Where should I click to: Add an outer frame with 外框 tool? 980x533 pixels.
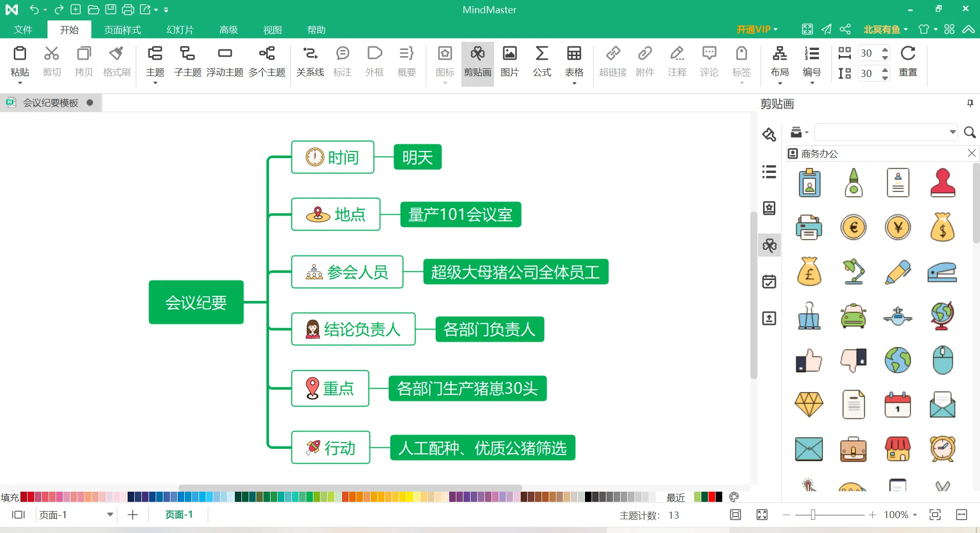[x=375, y=61]
